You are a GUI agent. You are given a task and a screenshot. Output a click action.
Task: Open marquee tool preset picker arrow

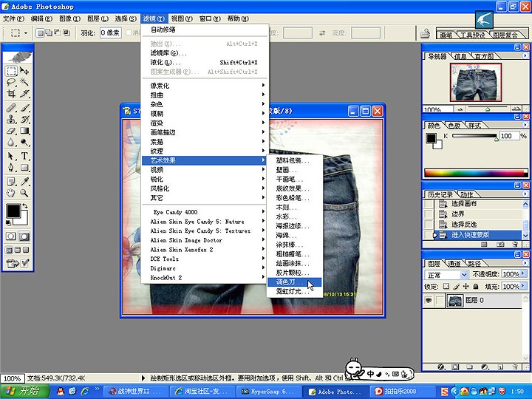(x=26, y=33)
